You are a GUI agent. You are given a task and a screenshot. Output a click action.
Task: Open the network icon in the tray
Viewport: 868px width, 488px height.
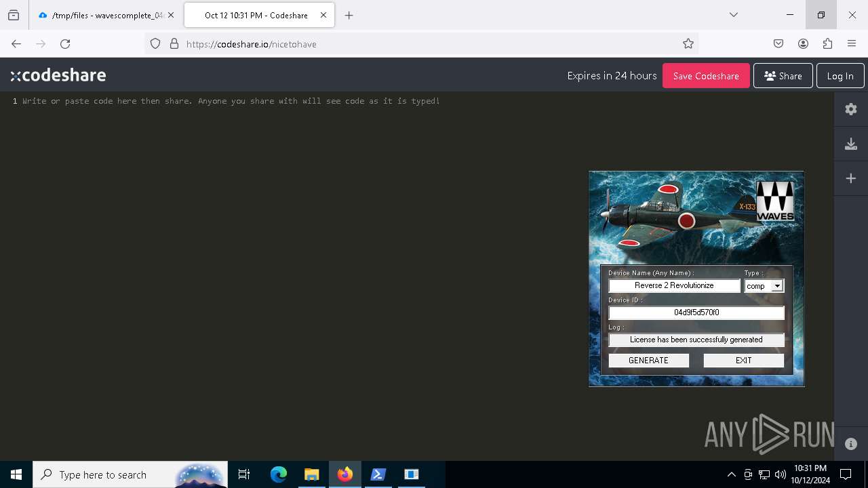coord(764,474)
